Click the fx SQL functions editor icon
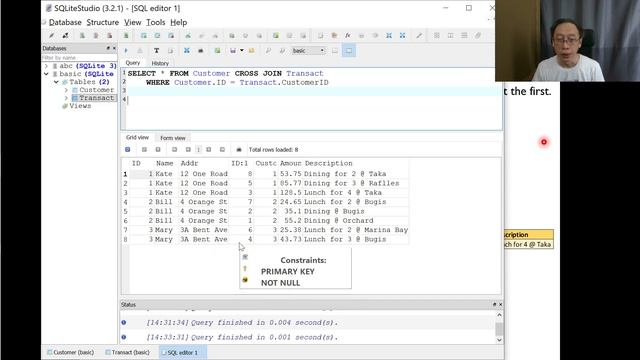 (348, 36)
